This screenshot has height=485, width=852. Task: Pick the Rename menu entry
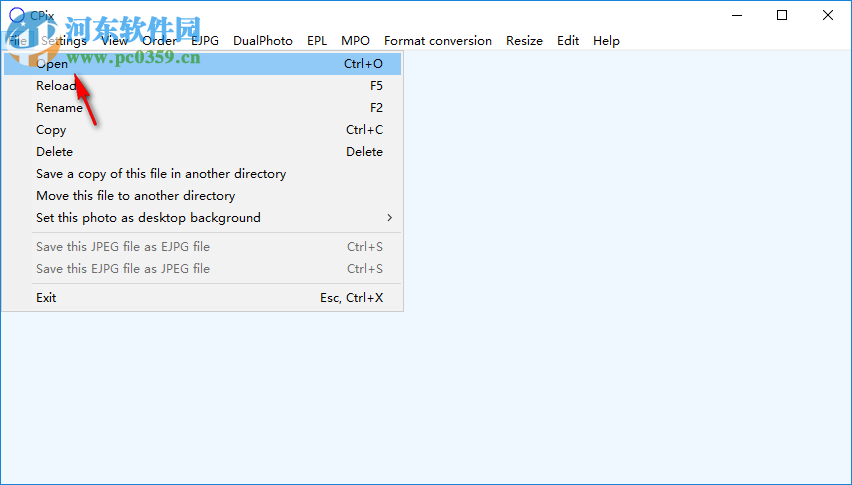point(202,108)
